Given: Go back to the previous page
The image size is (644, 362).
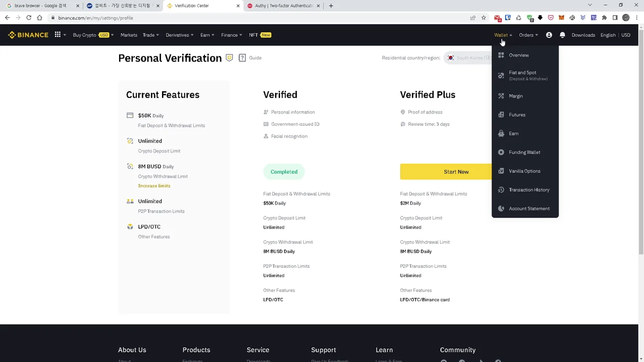Looking at the screenshot, I should click(7, 18).
